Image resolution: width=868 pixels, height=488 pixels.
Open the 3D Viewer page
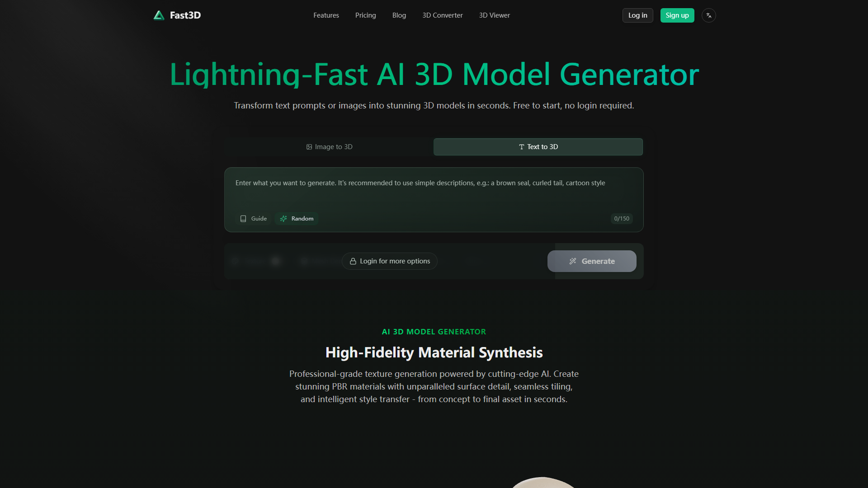pyautogui.click(x=494, y=15)
